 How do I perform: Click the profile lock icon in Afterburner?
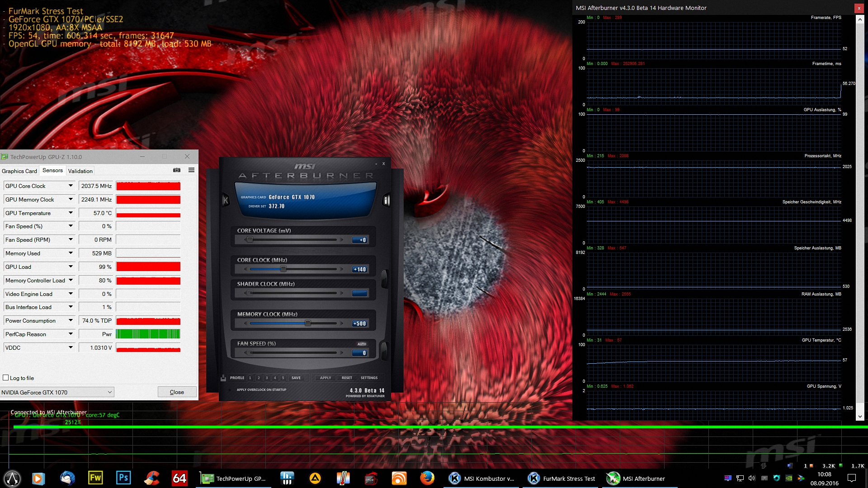pos(223,378)
